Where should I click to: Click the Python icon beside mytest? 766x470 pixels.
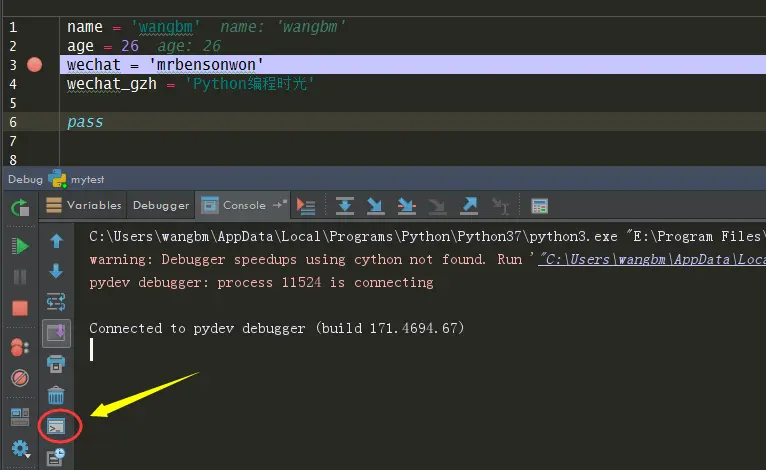(x=57, y=179)
